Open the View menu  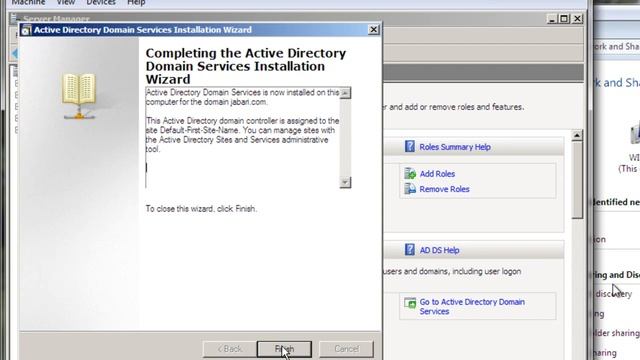66,3
